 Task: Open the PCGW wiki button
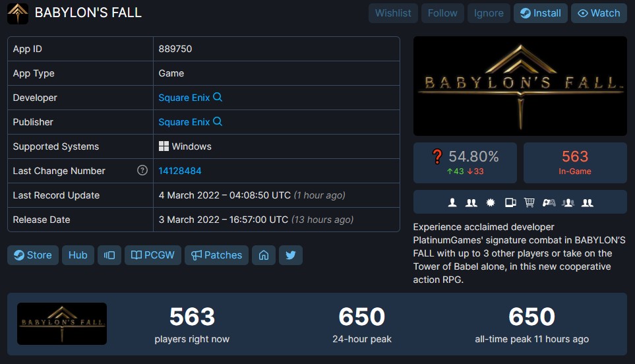click(153, 255)
